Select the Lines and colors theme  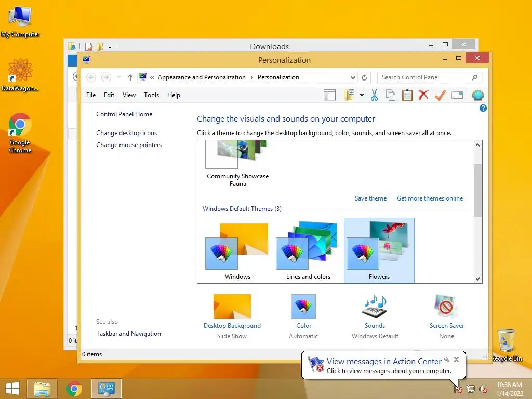pos(308,251)
